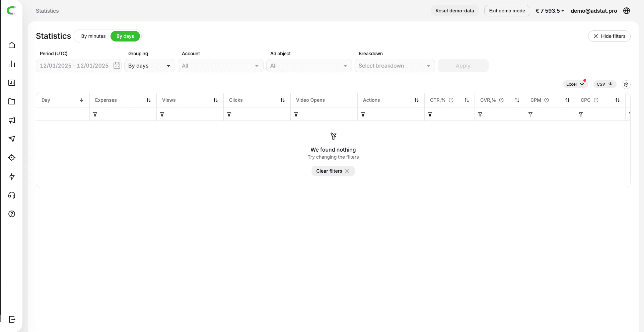The height and width of the screenshot is (332, 644).
Task: Click the headset support sidebar icon
Action: click(12, 195)
